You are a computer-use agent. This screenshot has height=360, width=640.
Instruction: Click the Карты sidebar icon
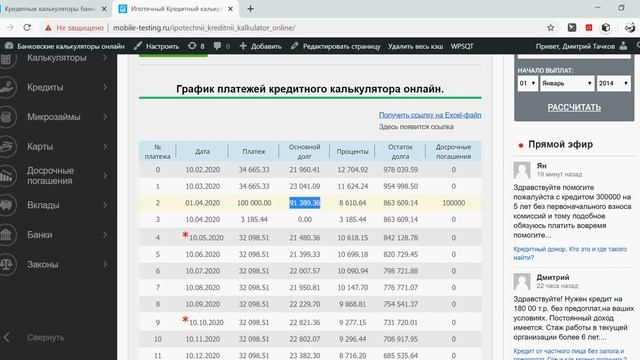click(7, 147)
